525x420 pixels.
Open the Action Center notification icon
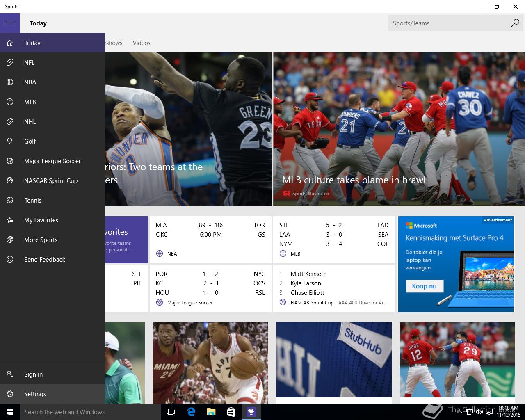tap(489, 412)
